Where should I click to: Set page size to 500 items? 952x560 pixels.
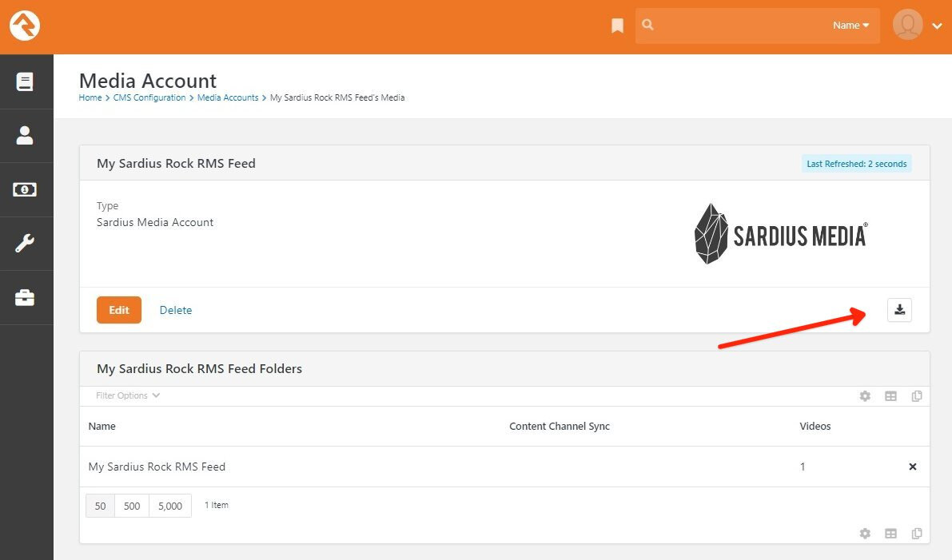[132, 506]
